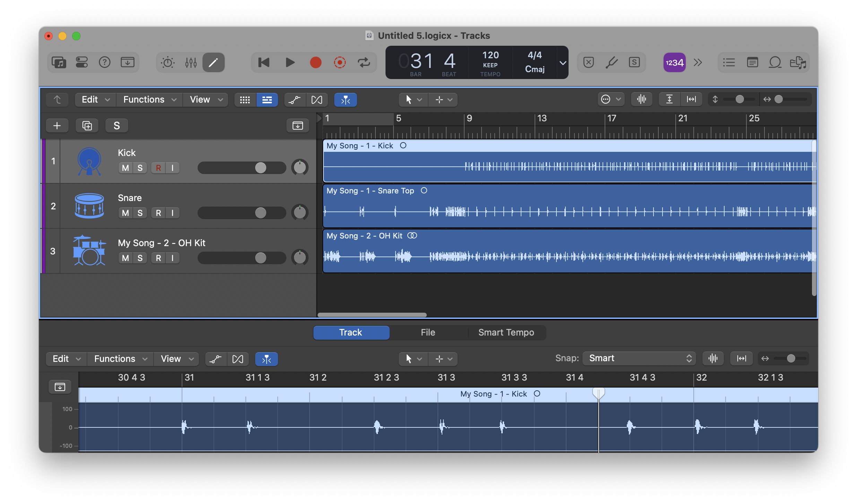
Task: Show the Notepad panel icon
Action: click(752, 63)
